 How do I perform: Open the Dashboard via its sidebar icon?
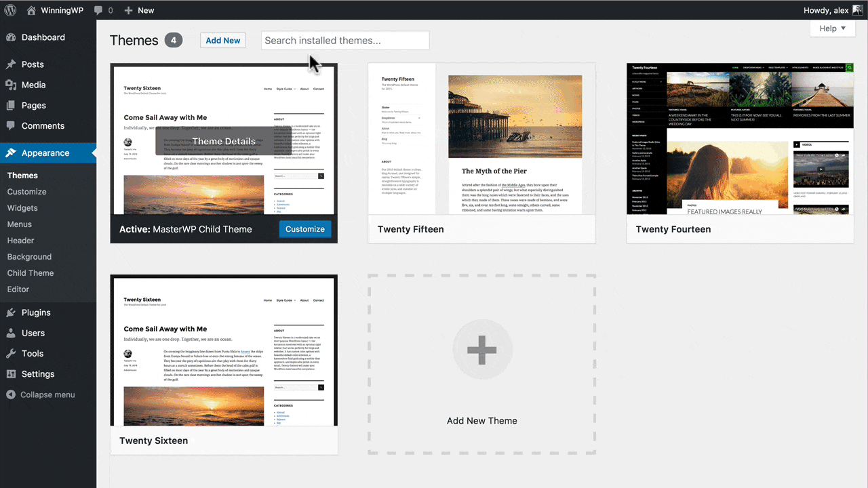click(12, 37)
